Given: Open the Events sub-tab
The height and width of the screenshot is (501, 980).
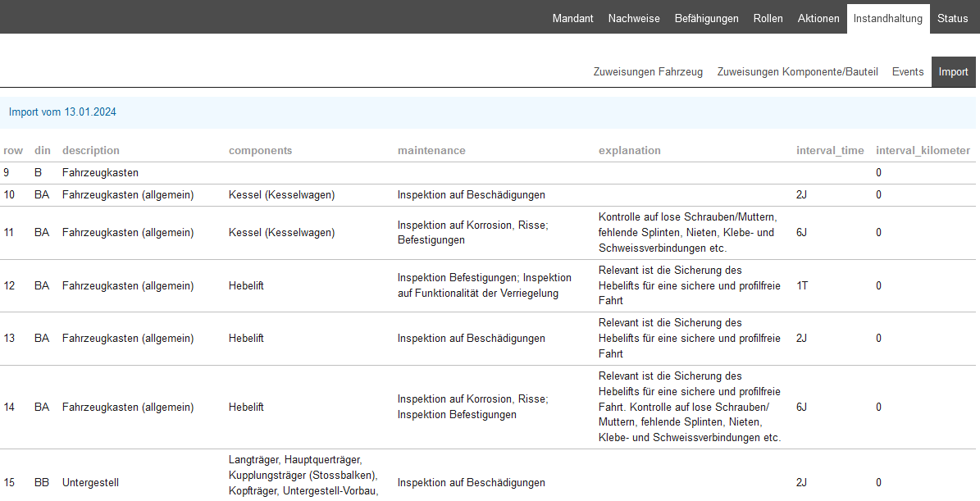Looking at the screenshot, I should pyautogui.click(x=908, y=72).
